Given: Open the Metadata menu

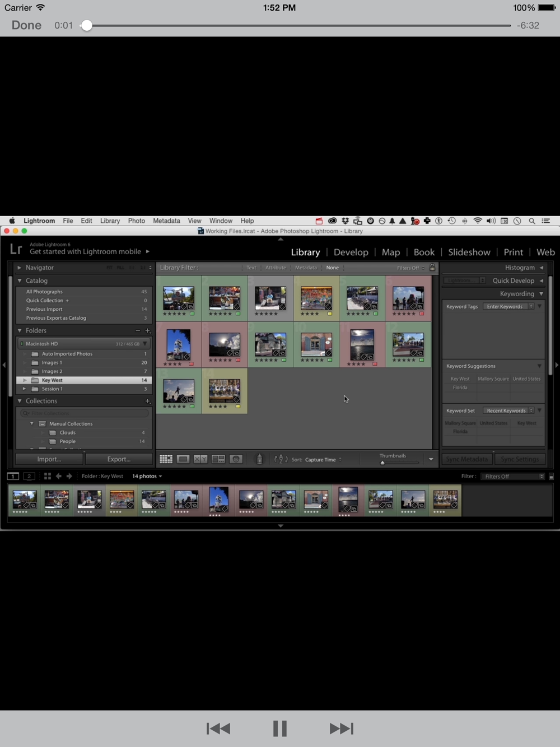Looking at the screenshot, I should (166, 221).
